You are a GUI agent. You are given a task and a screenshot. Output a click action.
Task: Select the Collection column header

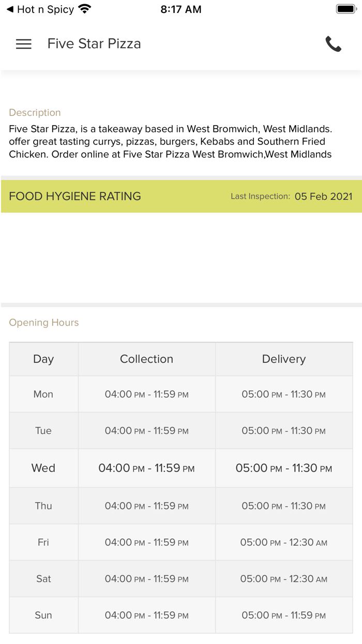coord(146,359)
